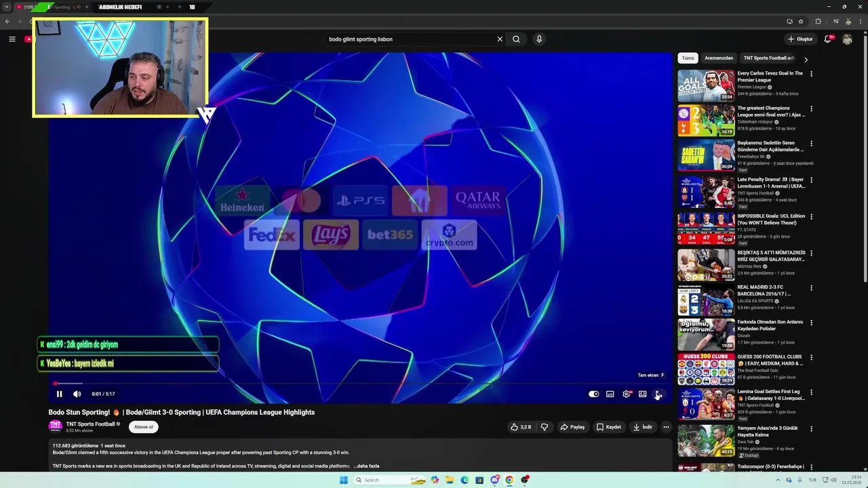This screenshot has width=868, height=488.
Task: Open more actions menu beside İndir
Action: [x=666, y=427]
